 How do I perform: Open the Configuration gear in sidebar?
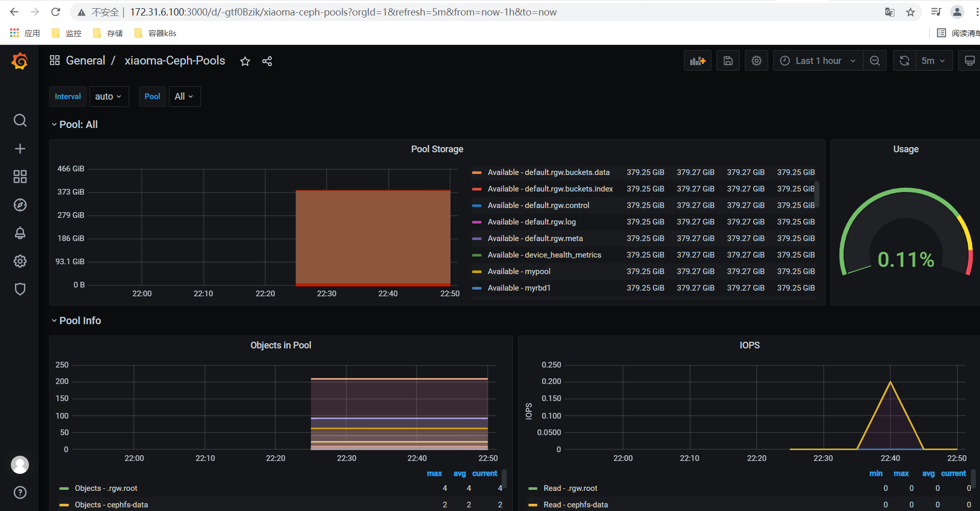click(x=20, y=261)
